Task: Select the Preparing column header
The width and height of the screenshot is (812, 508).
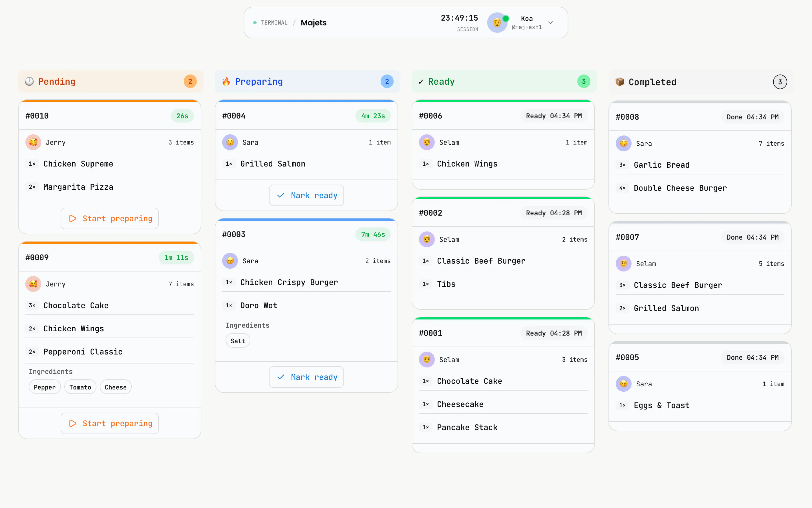Action: (x=307, y=81)
